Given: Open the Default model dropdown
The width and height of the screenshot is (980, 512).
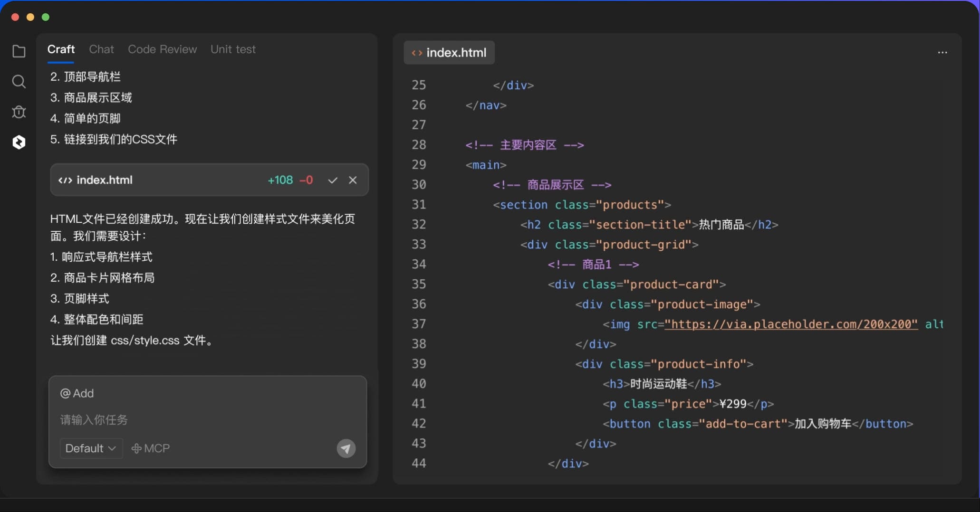Looking at the screenshot, I should (x=90, y=448).
